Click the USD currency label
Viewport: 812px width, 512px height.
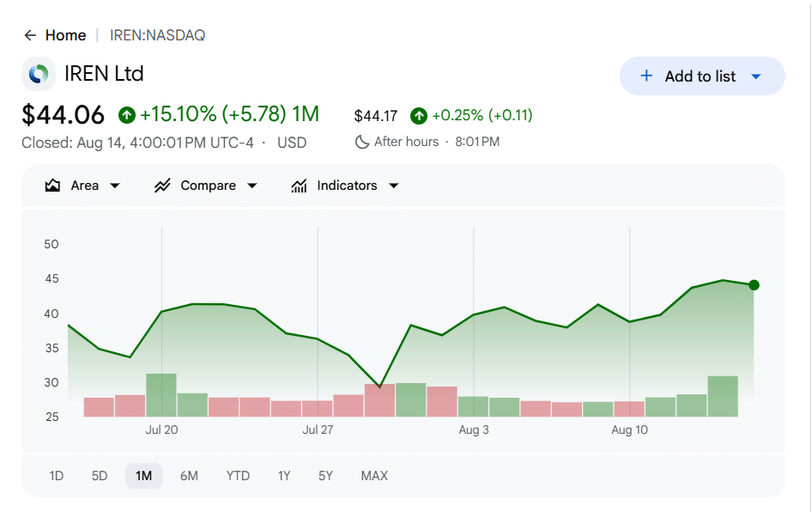(292, 143)
